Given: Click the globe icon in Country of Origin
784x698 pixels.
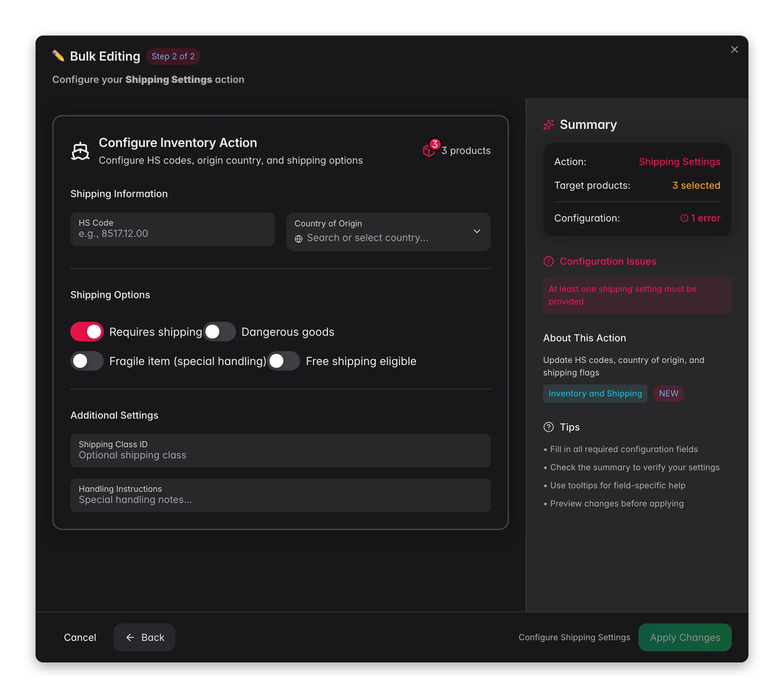Looking at the screenshot, I should (x=298, y=239).
